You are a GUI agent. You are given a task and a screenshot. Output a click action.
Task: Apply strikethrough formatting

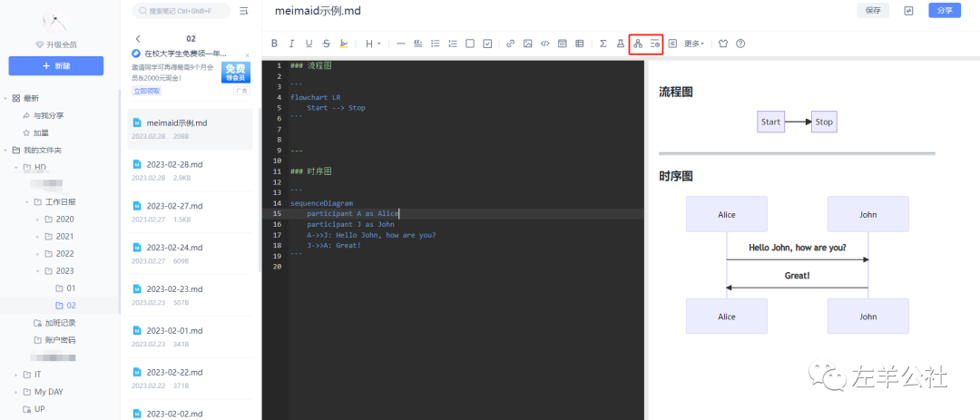point(327,44)
